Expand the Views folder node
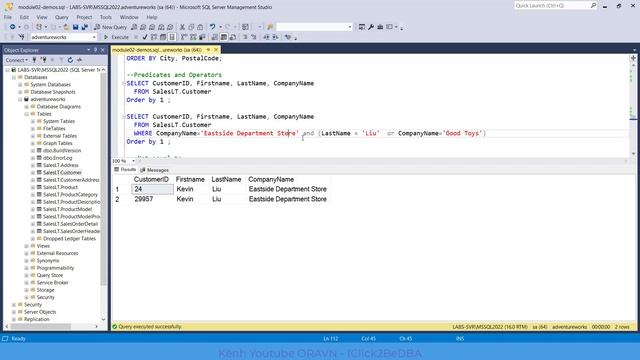 pos(27,246)
